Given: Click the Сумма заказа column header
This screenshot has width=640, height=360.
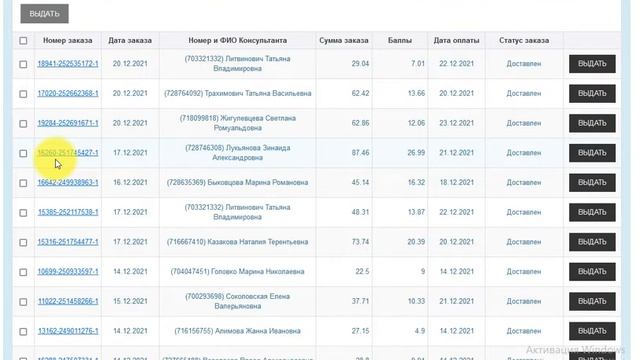Looking at the screenshot, I should [x=344, y=40].
